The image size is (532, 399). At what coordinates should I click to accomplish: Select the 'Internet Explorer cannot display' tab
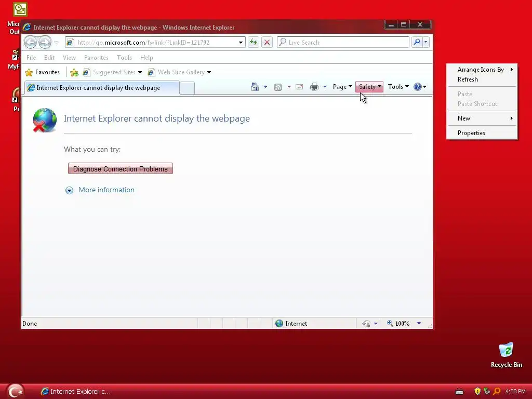pyautogui.click(x=102, y=88)
